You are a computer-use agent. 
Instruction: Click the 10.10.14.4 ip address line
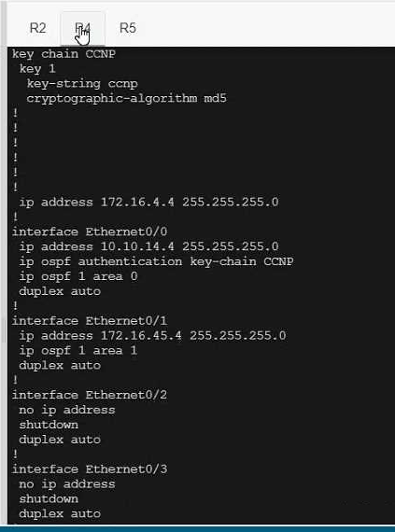[x=149, y=246]
